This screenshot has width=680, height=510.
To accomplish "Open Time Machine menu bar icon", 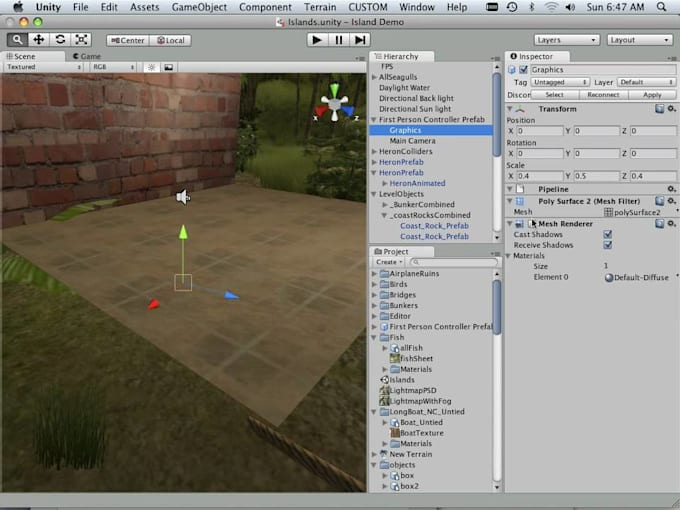I will tap(512, 7).
